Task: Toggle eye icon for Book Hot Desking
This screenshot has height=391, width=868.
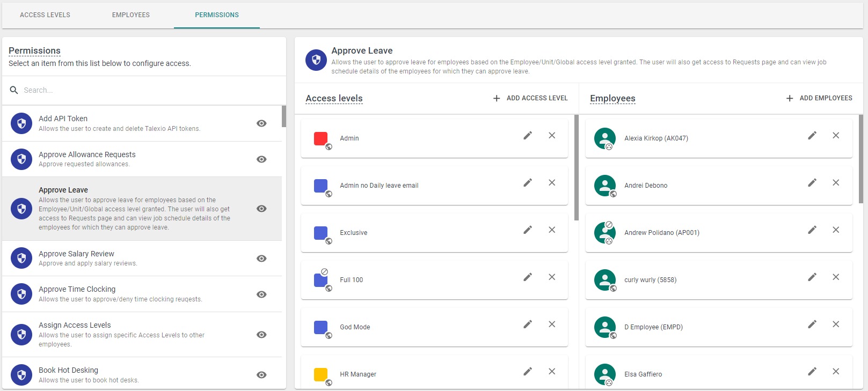Action: pyautogui.click(x=261, y=375)
